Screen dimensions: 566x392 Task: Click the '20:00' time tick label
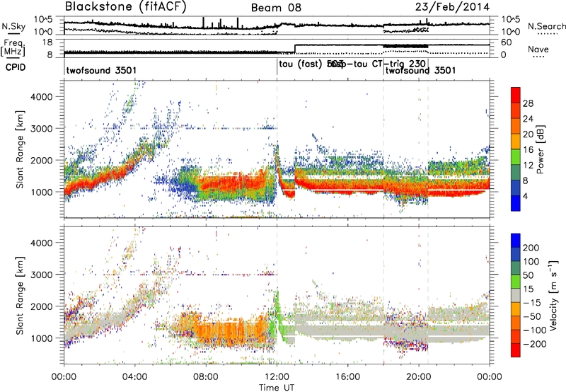(419, 377)
